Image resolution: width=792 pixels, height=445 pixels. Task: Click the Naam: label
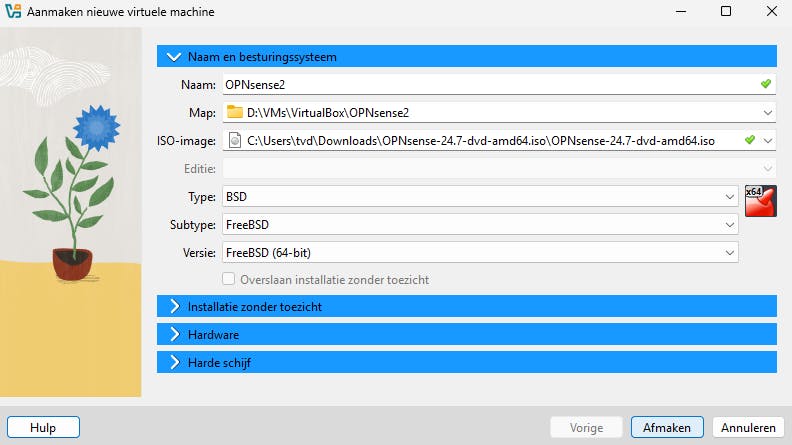(x=198, y=85)
